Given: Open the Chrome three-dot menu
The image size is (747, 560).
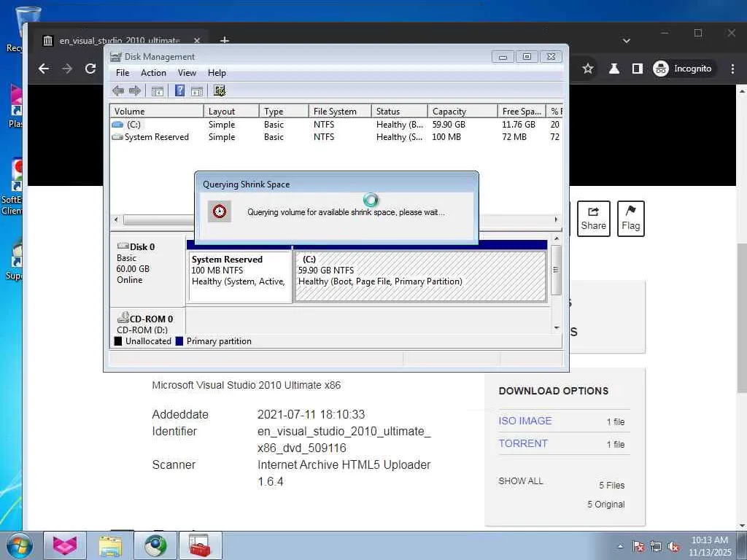Looking at the screenshot, I should tap(732, 69).
